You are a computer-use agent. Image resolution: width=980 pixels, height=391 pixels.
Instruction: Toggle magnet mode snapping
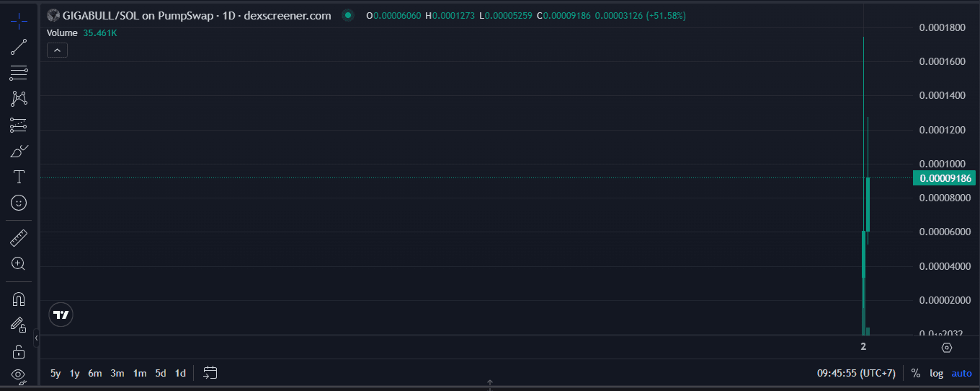click(x=19, y=299)
